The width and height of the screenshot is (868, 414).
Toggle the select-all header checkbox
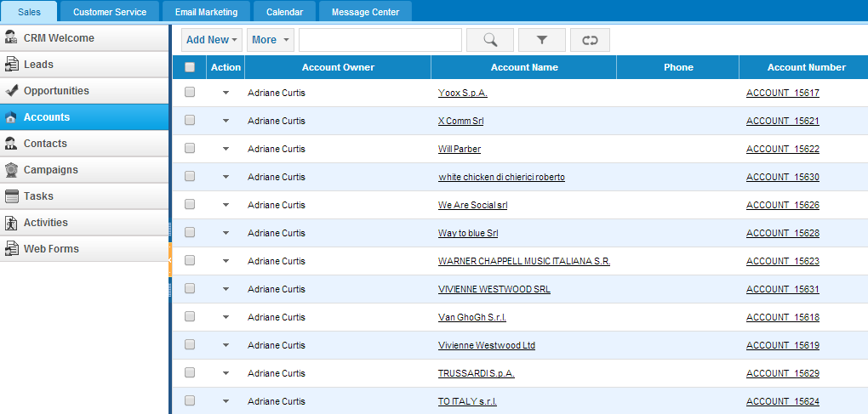coord(190,67)
